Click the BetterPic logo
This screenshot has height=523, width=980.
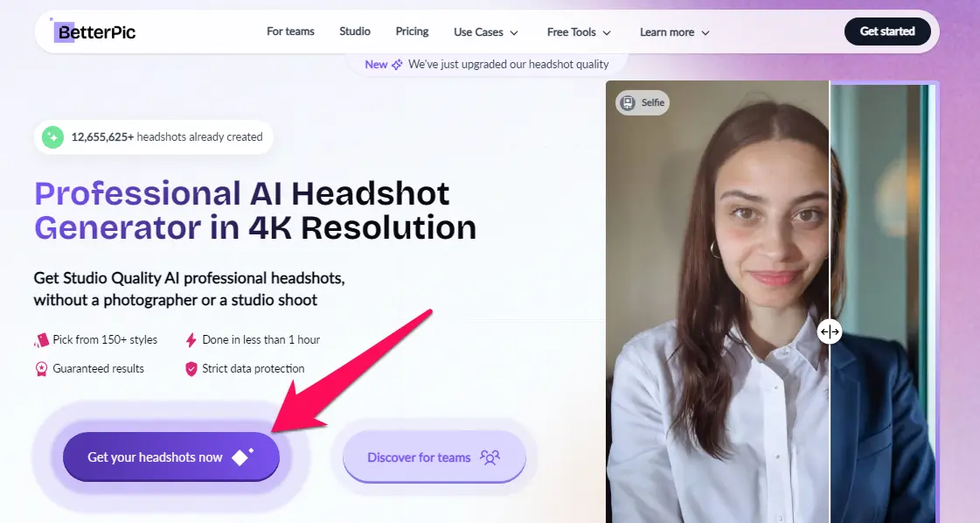pyautogui.click(x=94, y=32)
